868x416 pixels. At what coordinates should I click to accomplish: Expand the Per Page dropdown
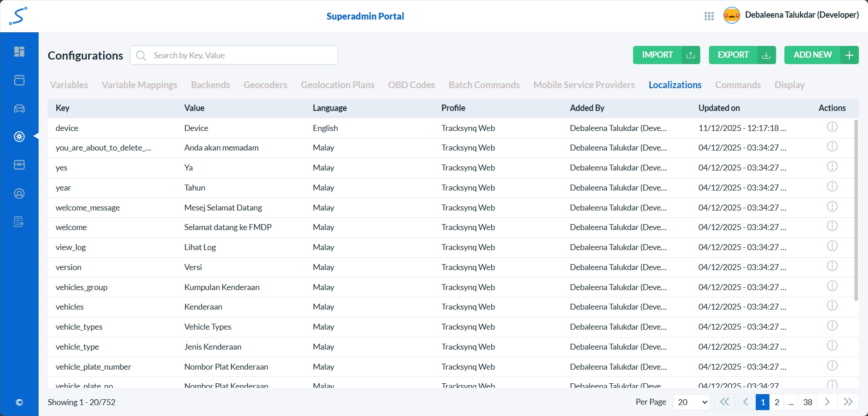pyautogui.click(x=691, y=402)
